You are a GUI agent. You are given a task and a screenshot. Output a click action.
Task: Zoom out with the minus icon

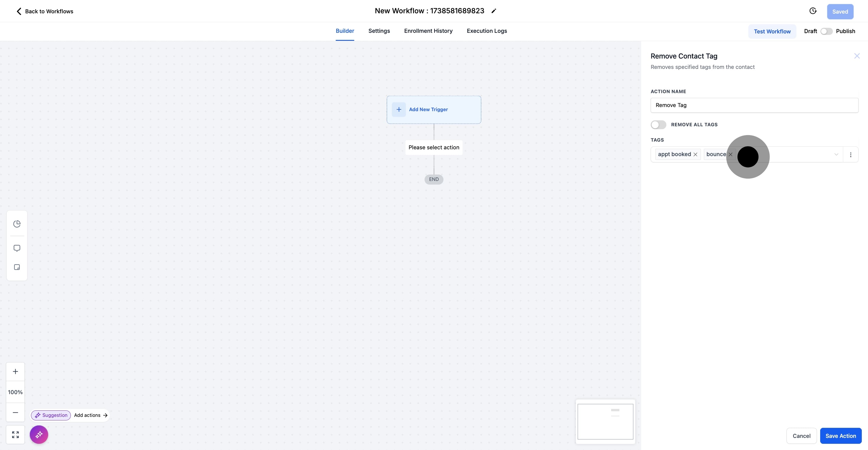click(x=15, y=412)
